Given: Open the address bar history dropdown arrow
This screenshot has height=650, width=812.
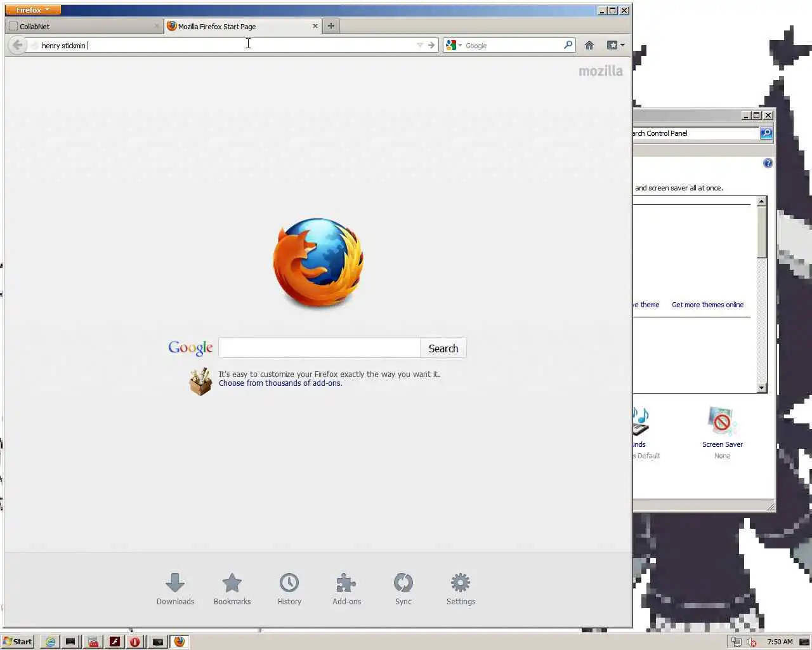Looking at the screenshot, I should (x=419, y=45).
